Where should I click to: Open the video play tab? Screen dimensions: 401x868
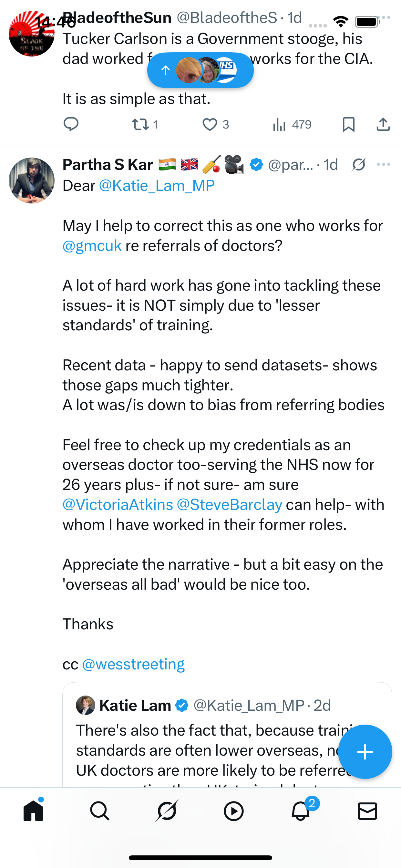(233, 811)
